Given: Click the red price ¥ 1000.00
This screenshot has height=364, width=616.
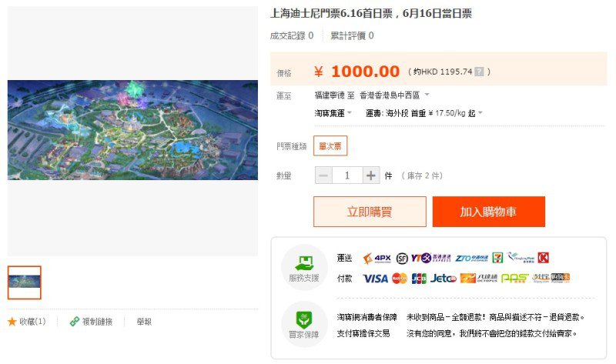Looking at the screenshot, I should (x=357, y=72).
